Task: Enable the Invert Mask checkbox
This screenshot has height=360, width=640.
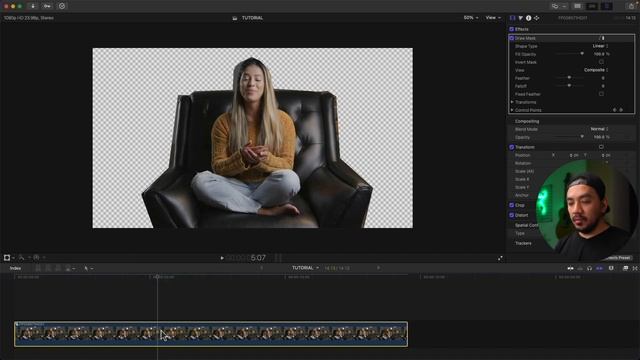Action: click(601, 62)
